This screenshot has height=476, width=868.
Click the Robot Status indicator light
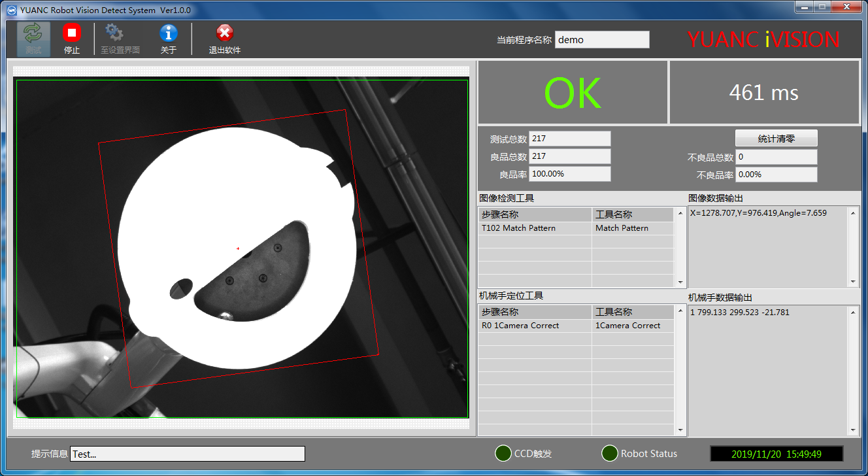pyautogui.click(x=609, y=453)
